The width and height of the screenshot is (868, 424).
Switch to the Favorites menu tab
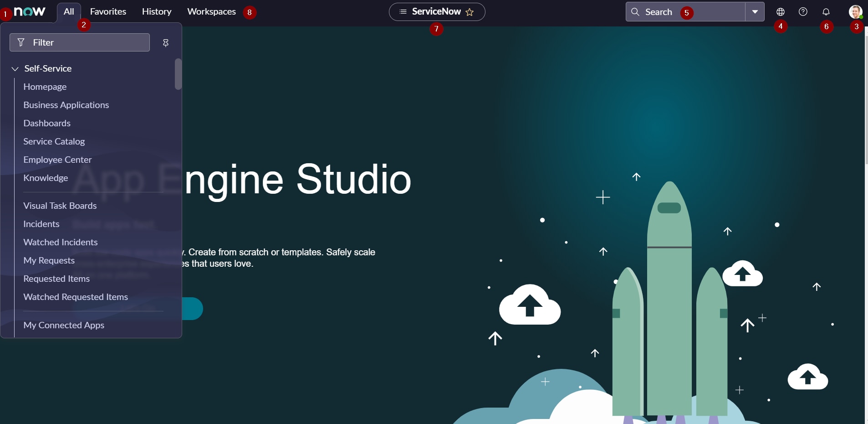tap(108, 12)
